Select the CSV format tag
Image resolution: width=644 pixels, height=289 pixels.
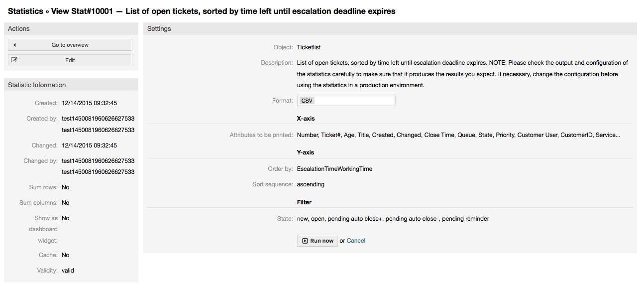click(x=307, y=101)
